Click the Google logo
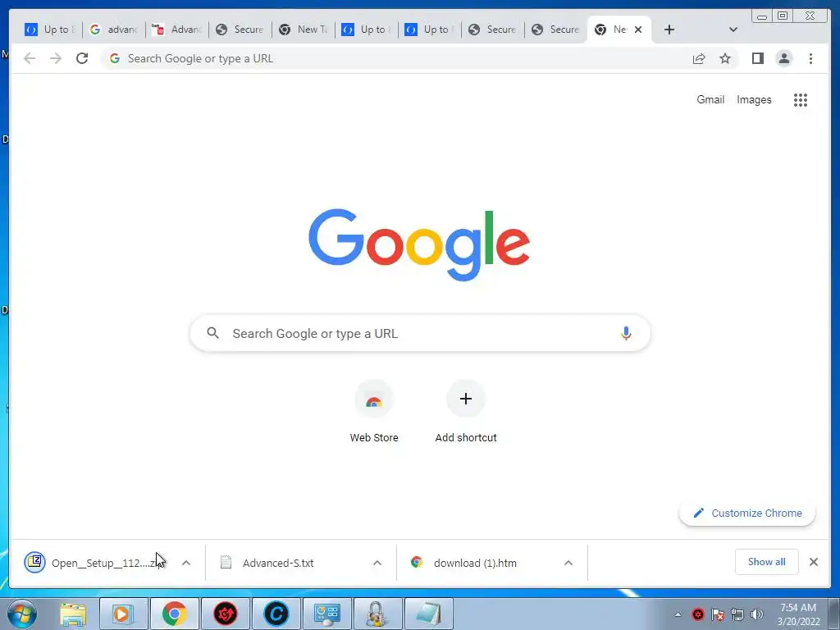840x630 pixels. click(x=419, y=244)
